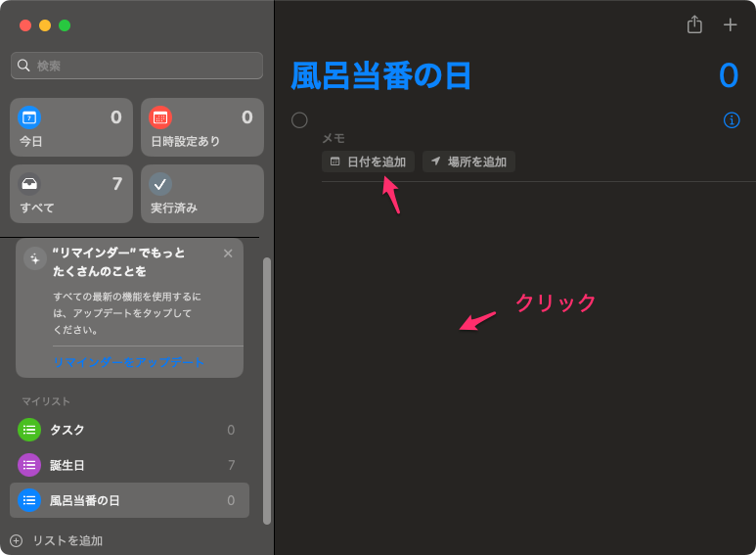Click 日付を追加 button
The width and height of the screenshot is (756, 555).
[368, 162]
